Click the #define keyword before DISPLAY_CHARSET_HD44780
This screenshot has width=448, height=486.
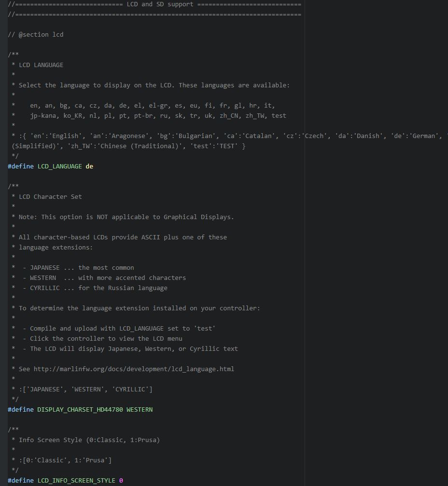point(21,410)
